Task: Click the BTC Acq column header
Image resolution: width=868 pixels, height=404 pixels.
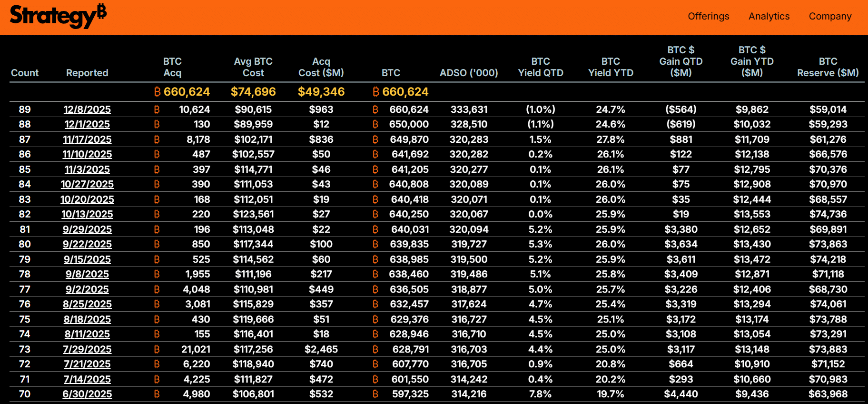Action: (x=172, y=67)
